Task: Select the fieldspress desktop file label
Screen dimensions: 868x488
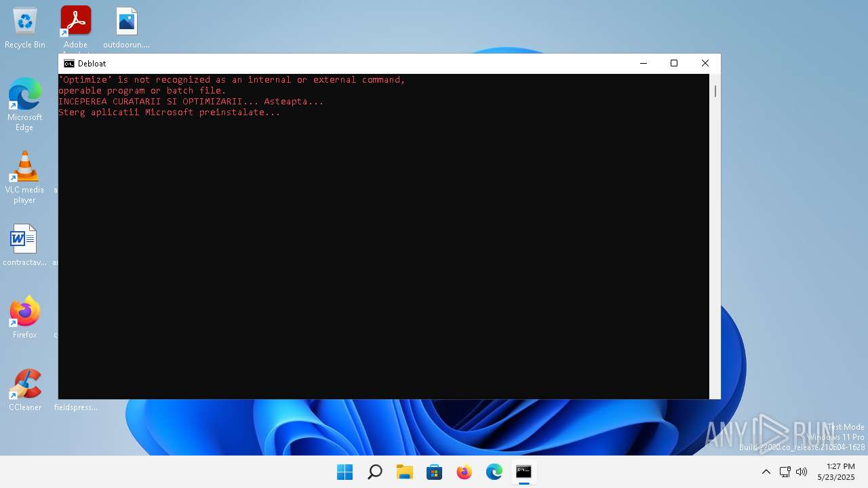Action: click(76, 407)
